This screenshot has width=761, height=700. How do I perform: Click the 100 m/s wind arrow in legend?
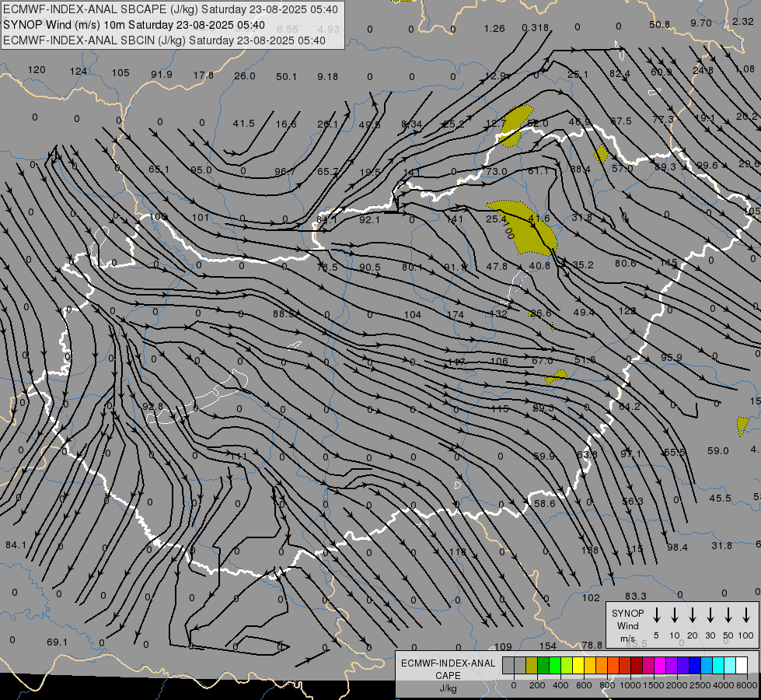pos(746,615)
